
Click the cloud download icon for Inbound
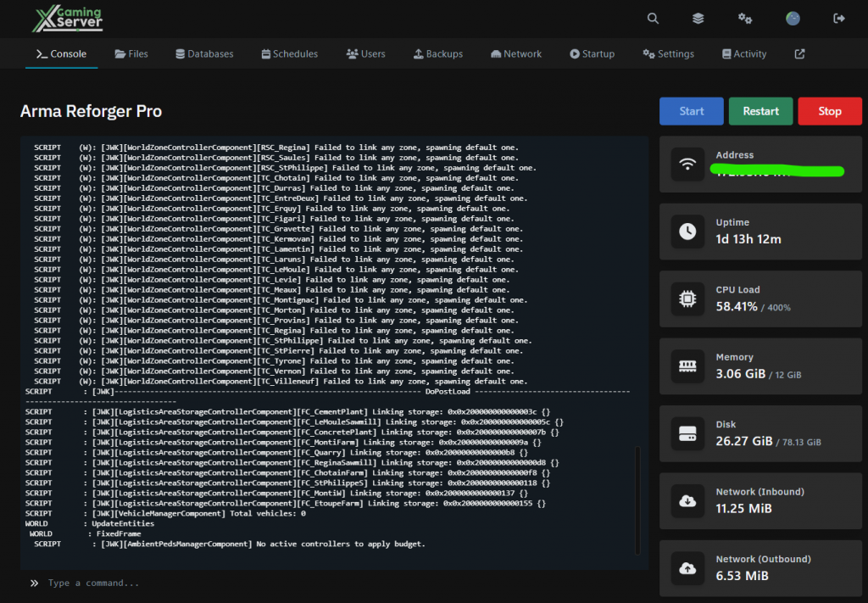(x=687, y=500)
